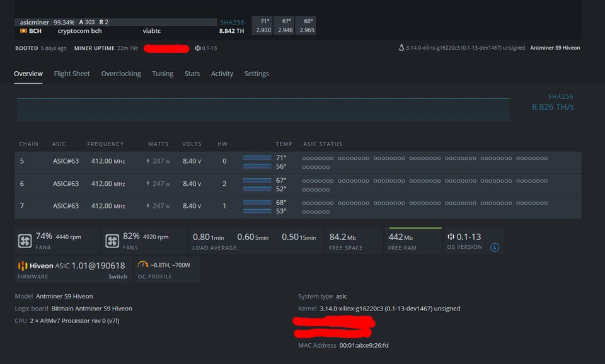Open the Stats tab

coord(192,74)
